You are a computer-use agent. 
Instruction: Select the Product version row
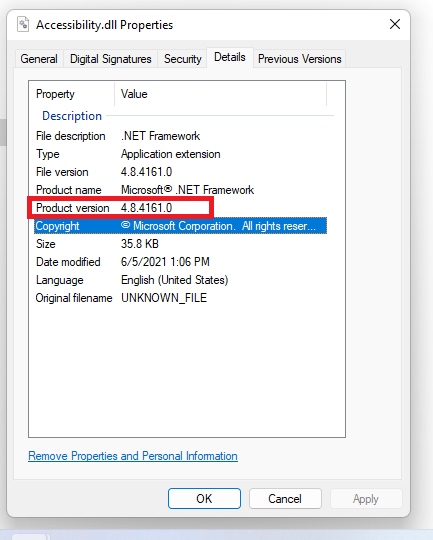pyautogui.click(x=181, y=208)
